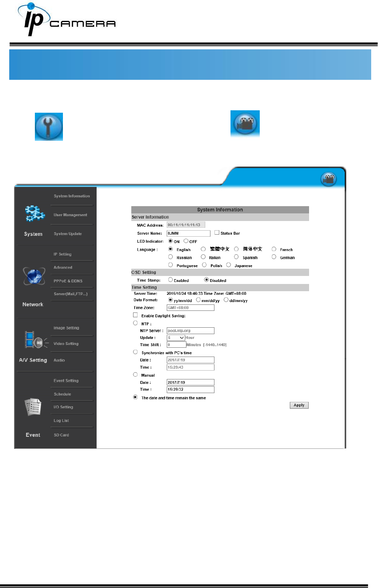Click the Time Shift minutes field

click(x=176, y=345)
